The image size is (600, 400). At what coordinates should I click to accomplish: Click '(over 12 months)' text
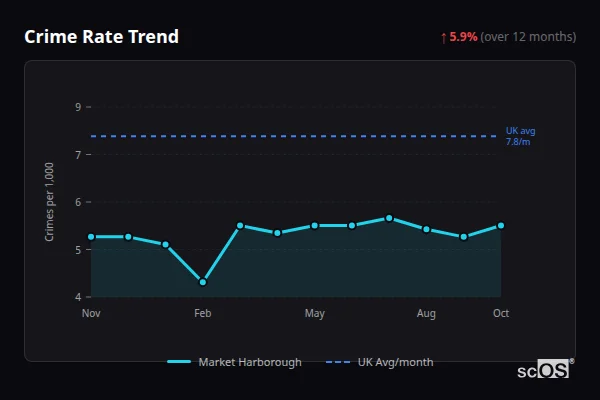pyautogui.click(x=528, y=37)
